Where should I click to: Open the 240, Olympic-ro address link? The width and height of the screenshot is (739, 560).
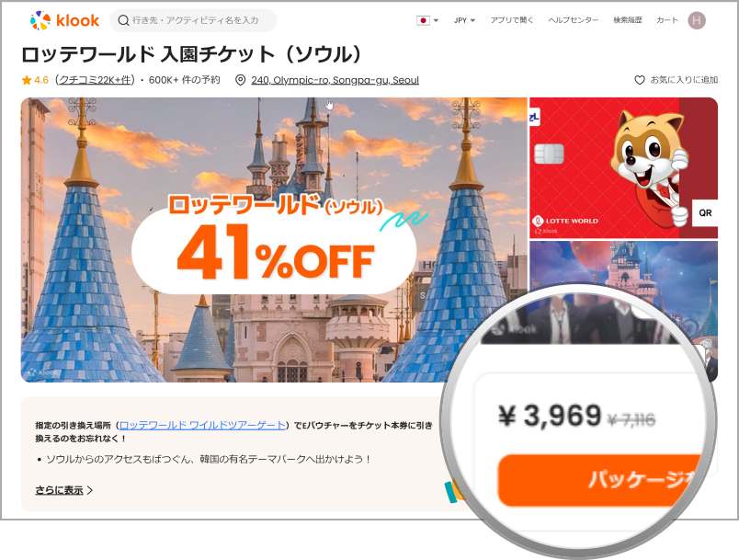tap(335, 80)
